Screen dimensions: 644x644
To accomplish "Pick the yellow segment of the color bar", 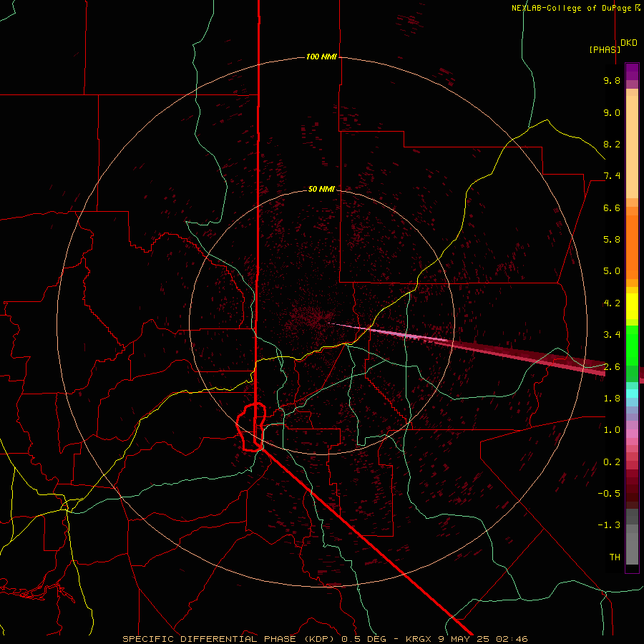I will coord(632,306).
